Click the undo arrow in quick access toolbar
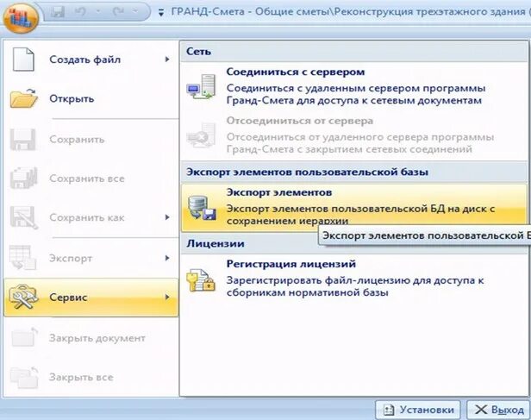Screen dimensions: 531x420 [x=80, y=12]
